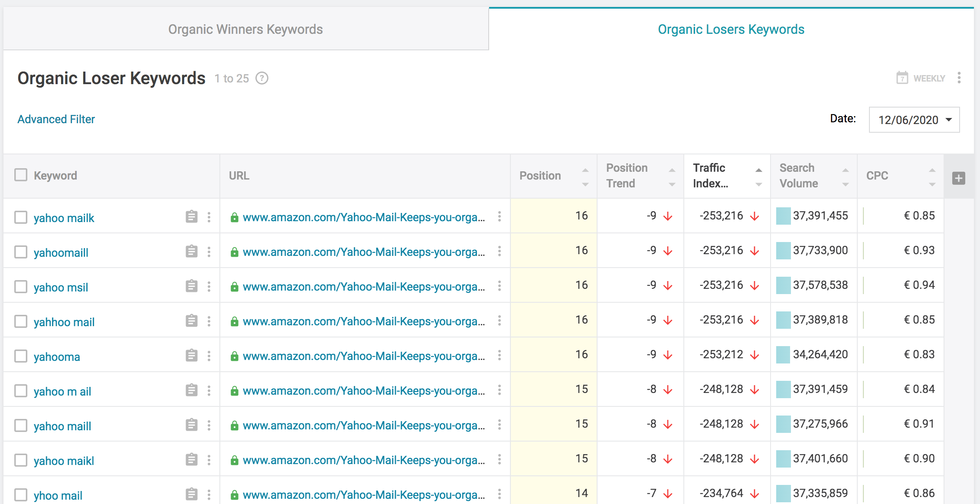Click the € 0.93 CPC value
This screenshot has width=980, height=504.
919,250
